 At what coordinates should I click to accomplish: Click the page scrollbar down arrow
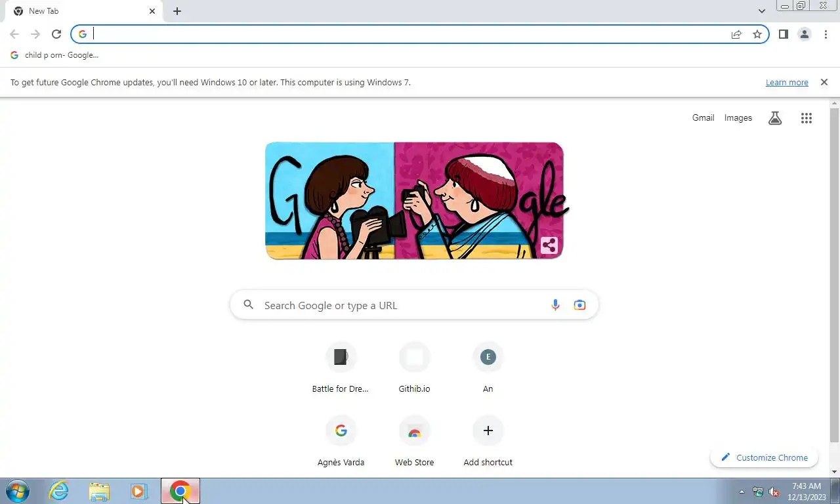(835, 472)
